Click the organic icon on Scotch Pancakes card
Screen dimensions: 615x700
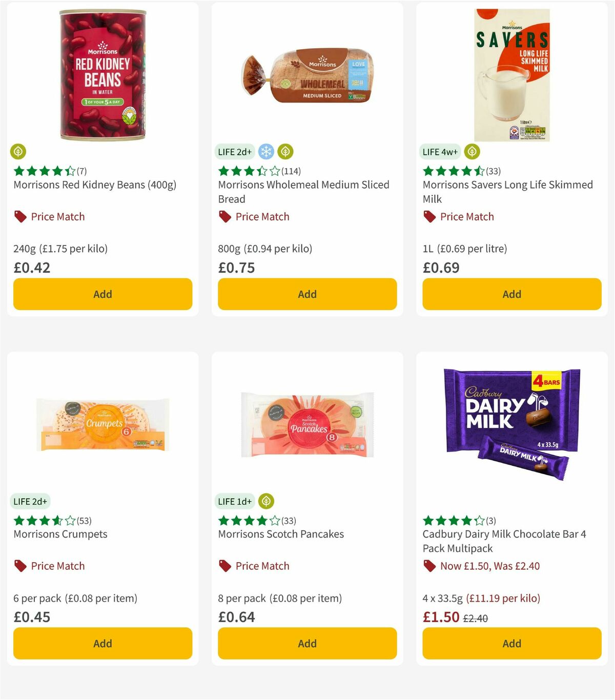266,501
